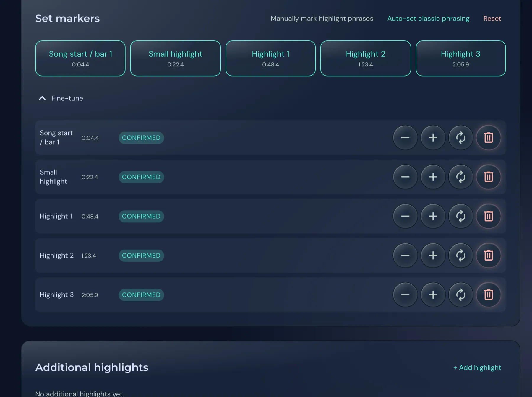The image size is (532, 397).
Task: Delete the Song start / bar 1 marker
Action: click(x=489, y=138)
